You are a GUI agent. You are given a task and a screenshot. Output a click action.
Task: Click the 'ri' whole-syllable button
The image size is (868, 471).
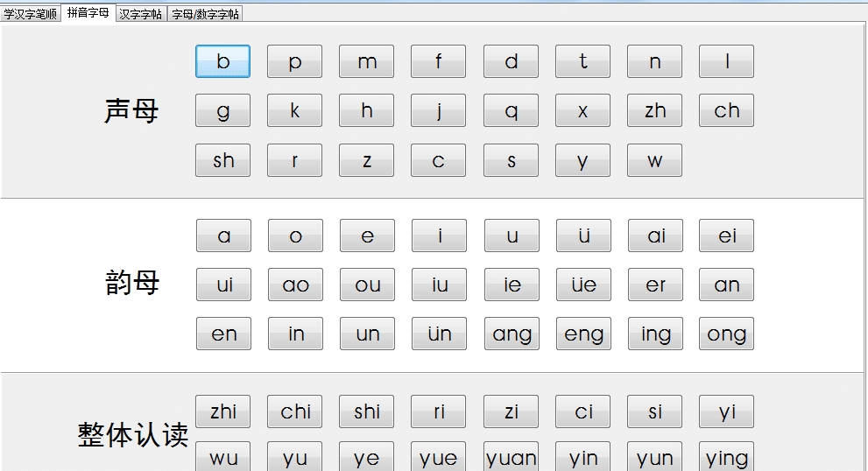coord(439,412)
